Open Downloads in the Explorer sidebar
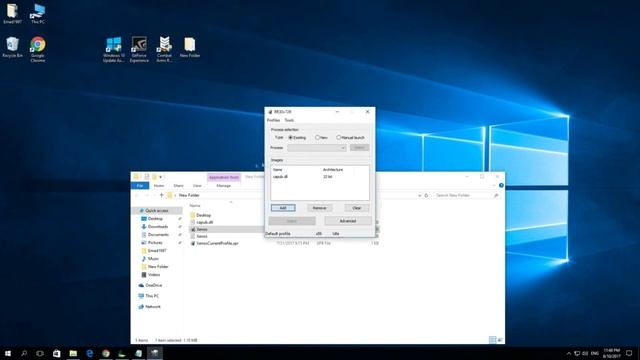This screenshot has width=640, height=360. (x=158, y=227)
